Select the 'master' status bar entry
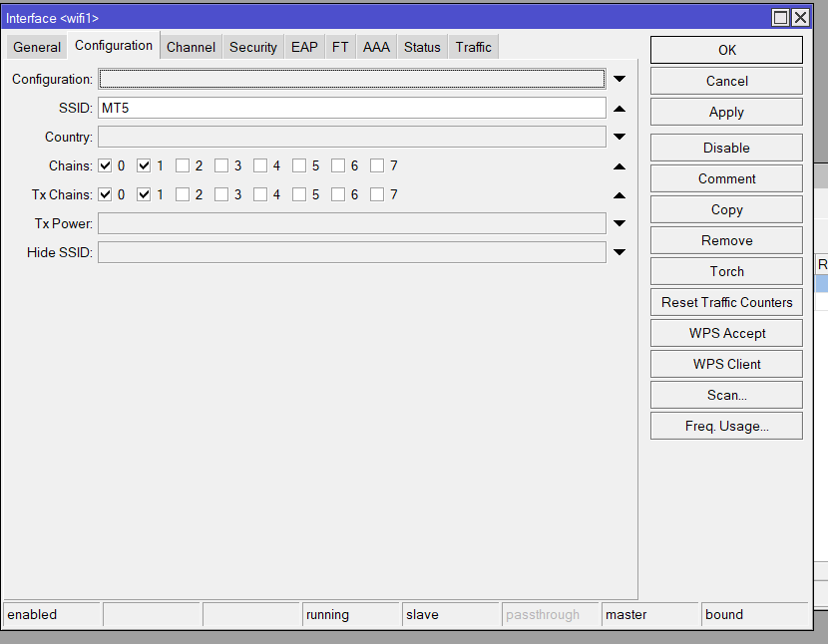Screen dimensions: 828x644 click(650, 614)
